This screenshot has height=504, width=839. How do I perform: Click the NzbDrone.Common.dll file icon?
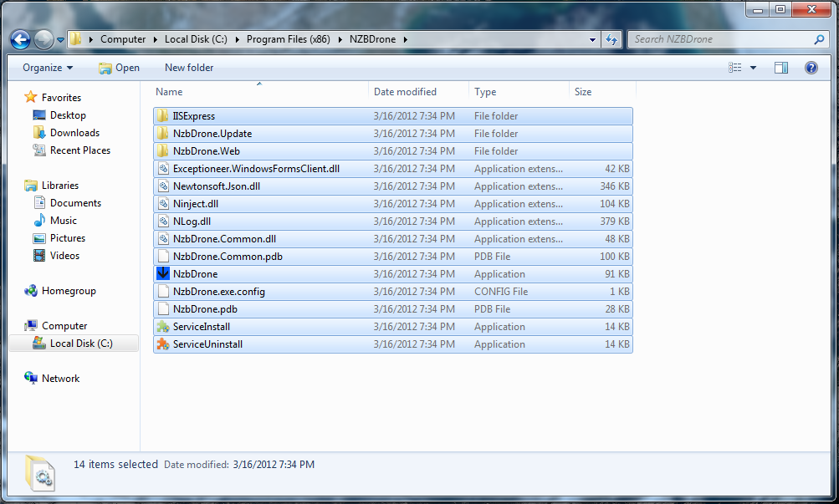click(163, 239)
